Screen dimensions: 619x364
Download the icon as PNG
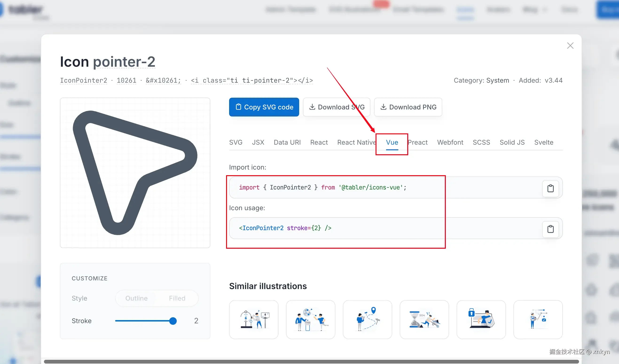coord(408,107)
